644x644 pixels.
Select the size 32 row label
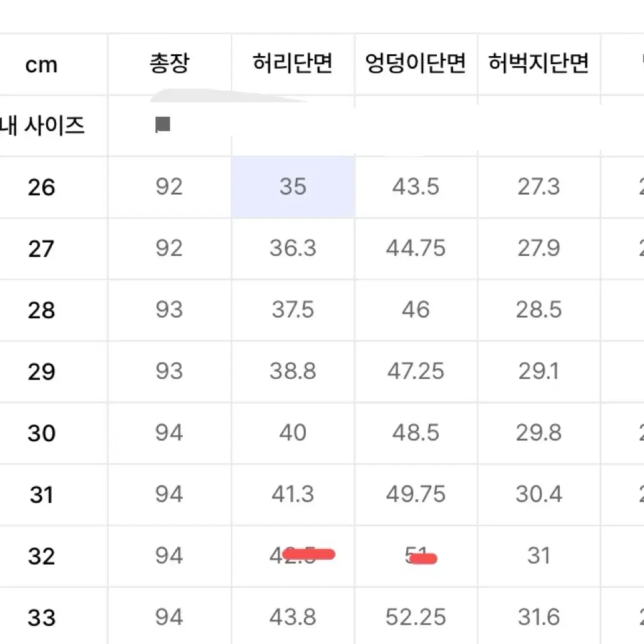(x=41, y=556)
